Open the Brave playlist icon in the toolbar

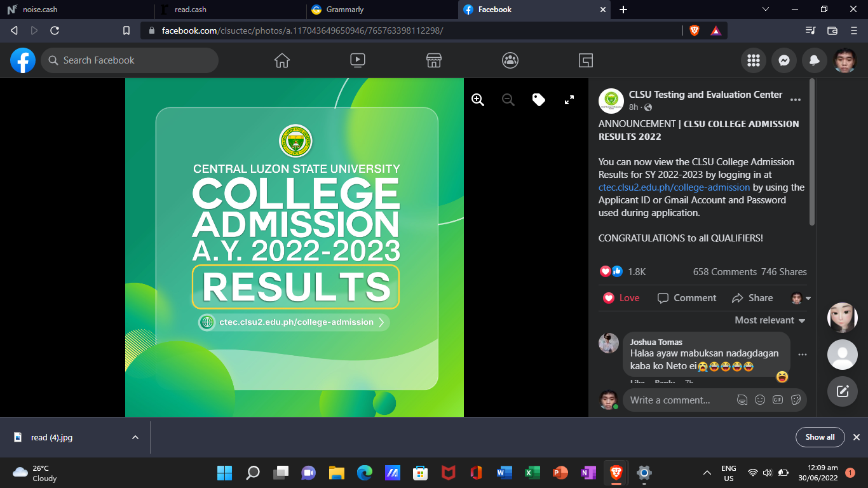coord(810,30)
